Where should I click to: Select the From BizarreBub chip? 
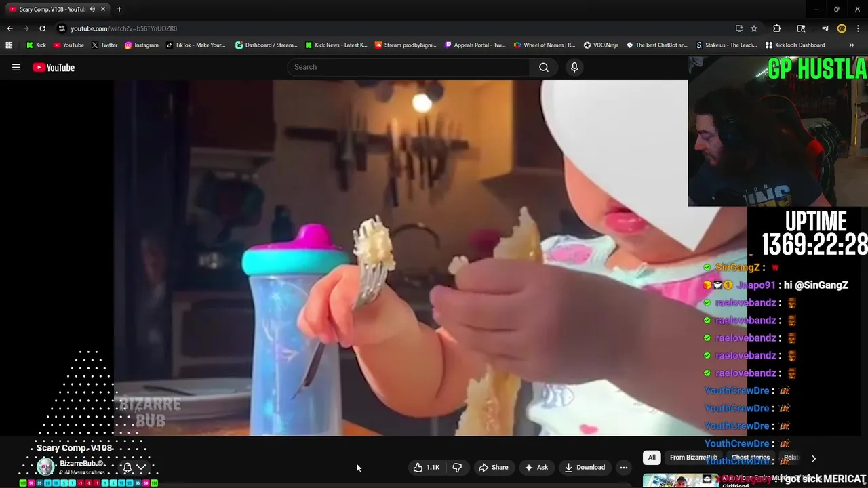[x=694, y=457]
